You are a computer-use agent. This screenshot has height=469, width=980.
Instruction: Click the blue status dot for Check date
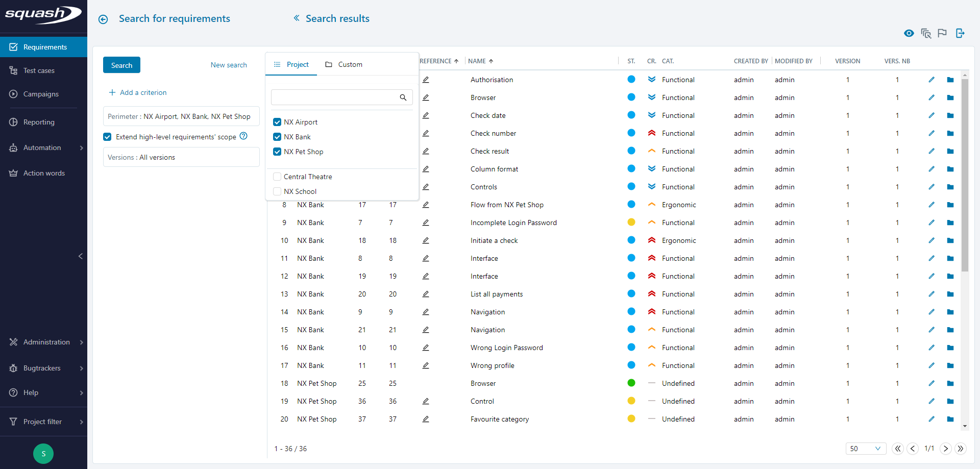631,115
